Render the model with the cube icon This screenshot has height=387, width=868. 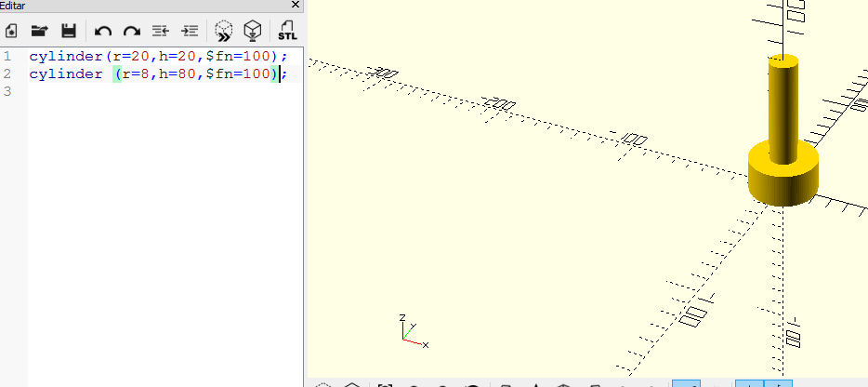coord(251,31)
